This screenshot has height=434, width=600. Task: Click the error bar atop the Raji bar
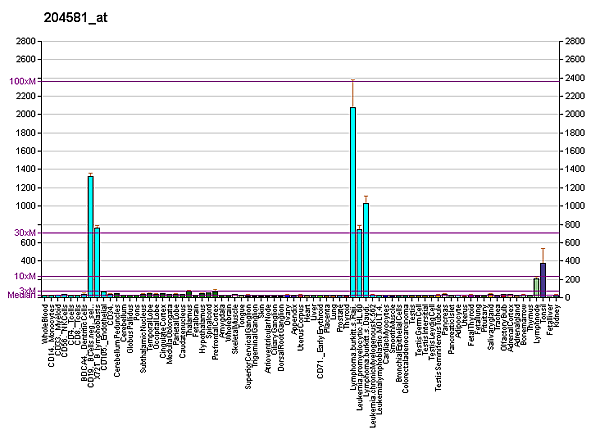[353, 92]
